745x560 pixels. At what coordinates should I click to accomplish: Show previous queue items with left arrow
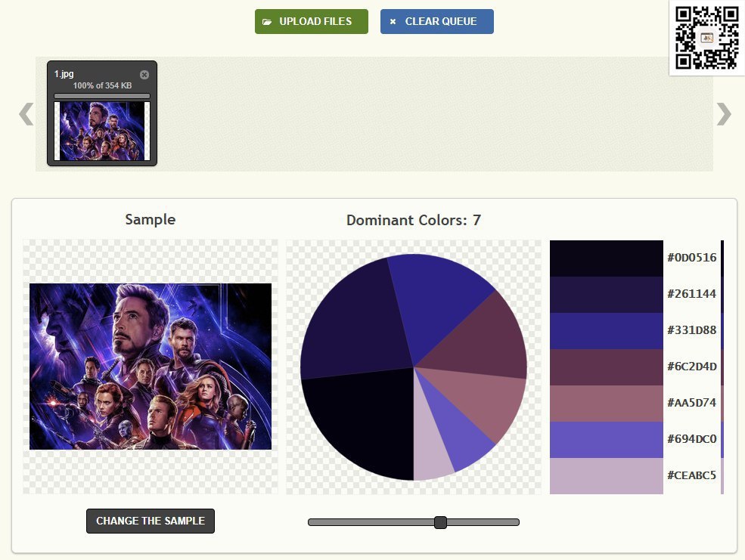26,114
